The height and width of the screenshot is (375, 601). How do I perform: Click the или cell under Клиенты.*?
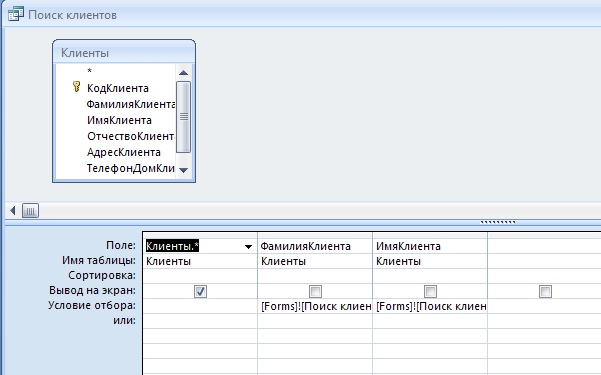pyautogui.click(x=200, y=321)
